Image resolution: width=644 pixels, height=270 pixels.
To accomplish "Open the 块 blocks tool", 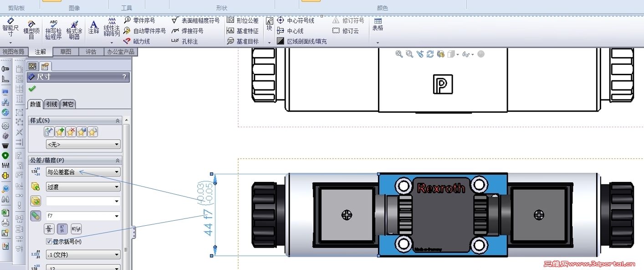I will coord(269,24).
